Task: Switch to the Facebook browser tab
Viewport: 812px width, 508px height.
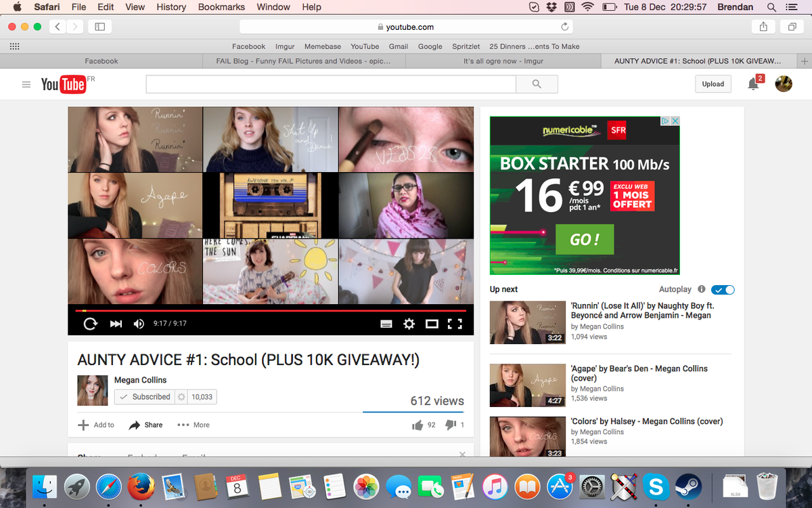Action: [x=101, y=61]
